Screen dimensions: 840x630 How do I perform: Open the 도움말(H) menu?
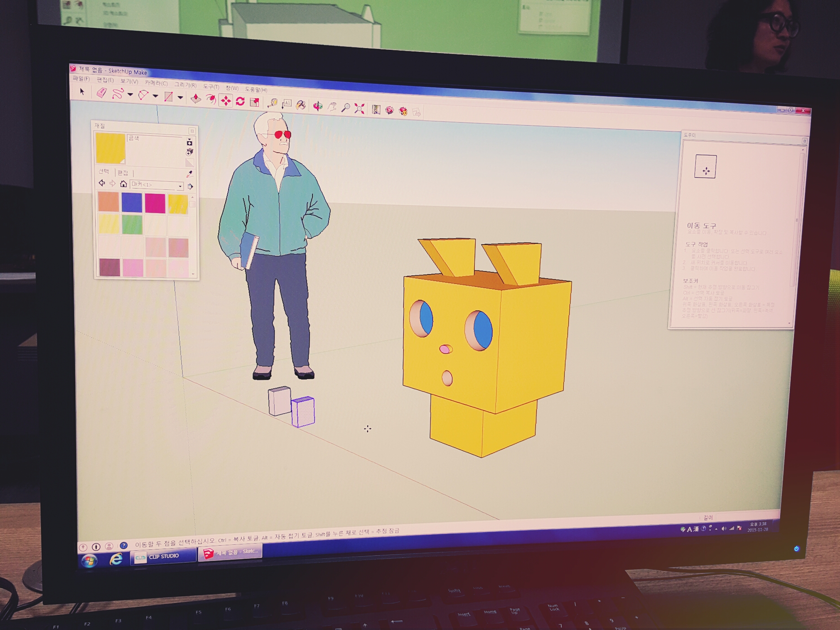pos(256,89)
